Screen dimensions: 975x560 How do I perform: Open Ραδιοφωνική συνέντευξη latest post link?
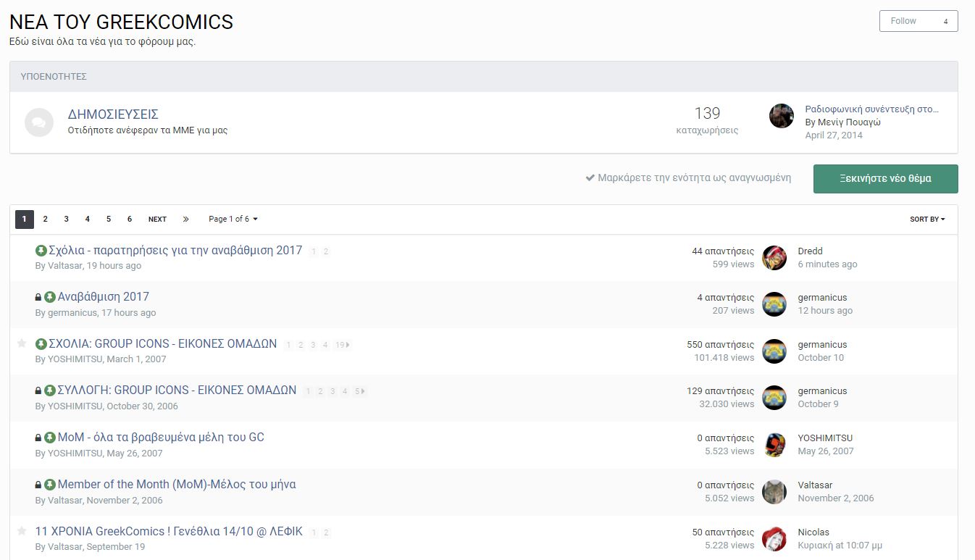point(872,109)
